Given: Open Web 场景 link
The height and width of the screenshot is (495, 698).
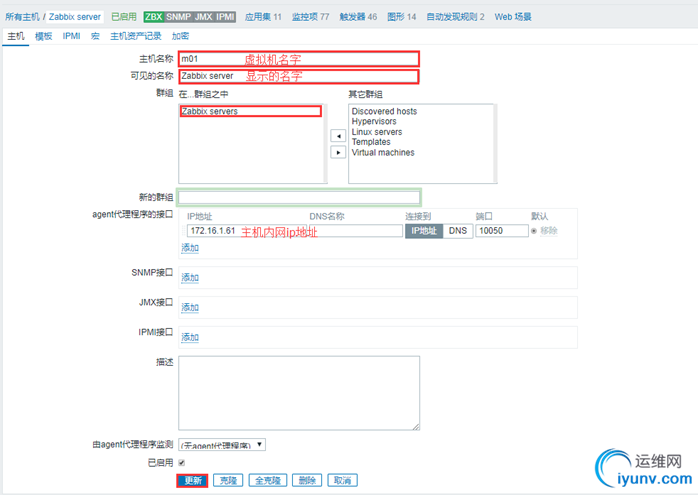Looking at the screenshot, I should [513, 17].
